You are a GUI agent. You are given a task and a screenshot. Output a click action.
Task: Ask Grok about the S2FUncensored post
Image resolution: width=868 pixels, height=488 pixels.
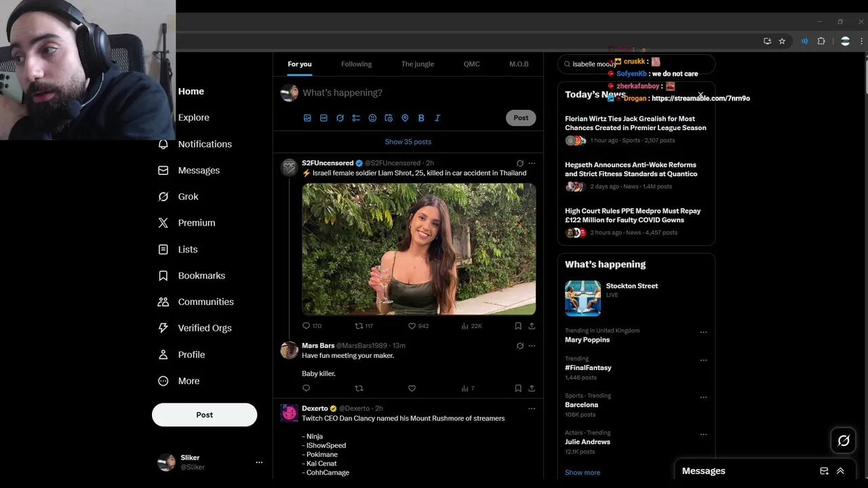520,163
